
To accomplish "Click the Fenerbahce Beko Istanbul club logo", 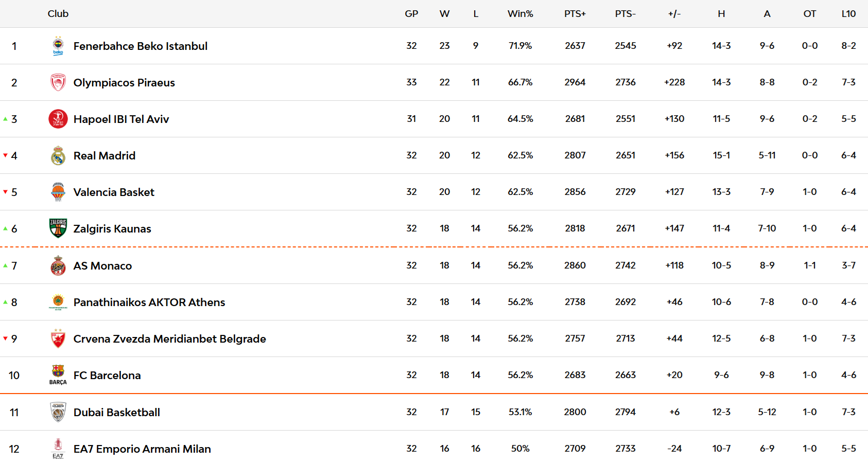I will [58, 46].
